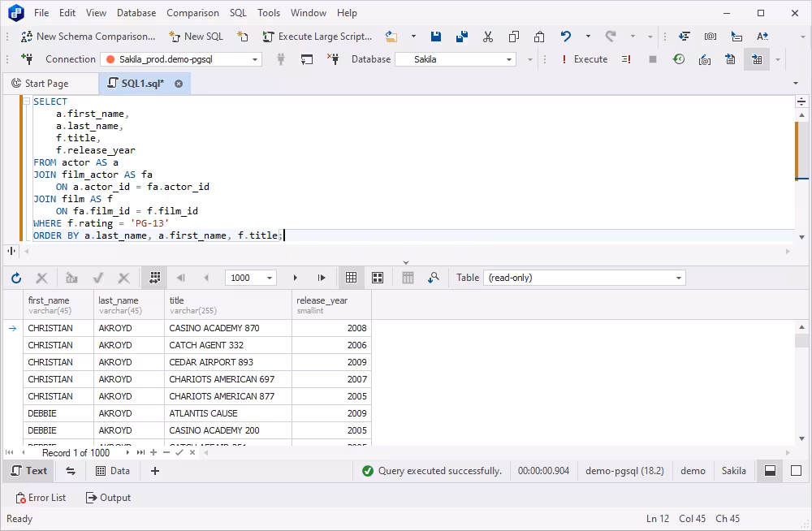The width and height of the screenshot is (812, 531).
Task: Open the File menu
Action: pos(41,13)
